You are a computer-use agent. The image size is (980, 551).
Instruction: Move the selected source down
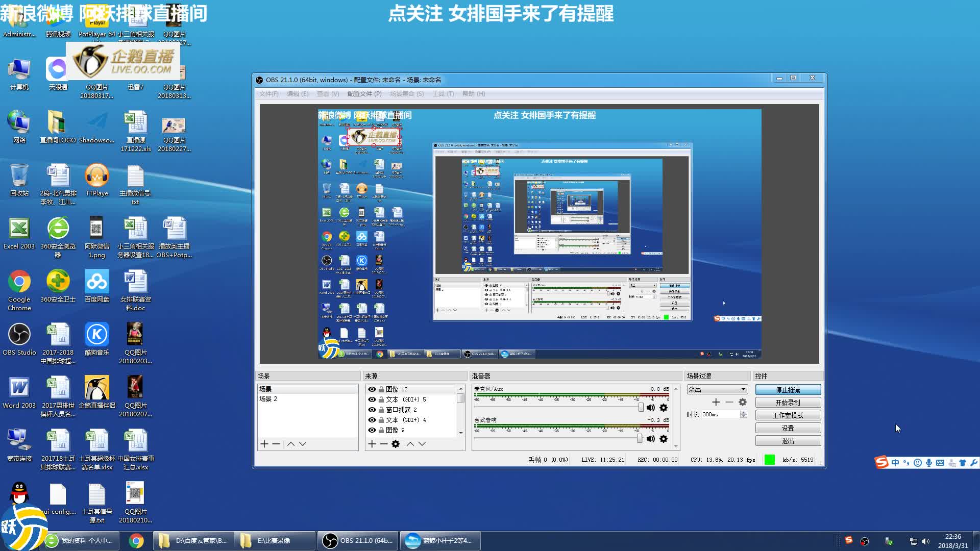[x=422, y=444]
